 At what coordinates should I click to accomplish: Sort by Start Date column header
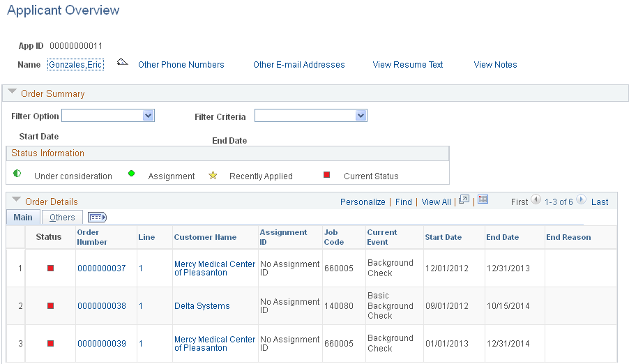pyautogui.click(x=444, y=237)
